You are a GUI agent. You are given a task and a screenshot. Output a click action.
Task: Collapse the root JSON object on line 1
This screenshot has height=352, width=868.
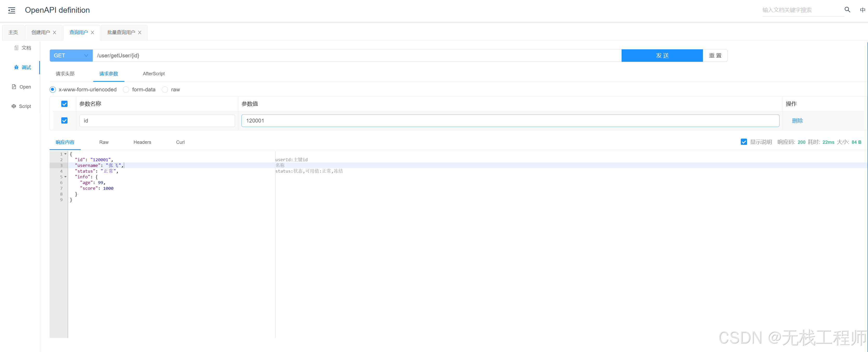[65, 154]
